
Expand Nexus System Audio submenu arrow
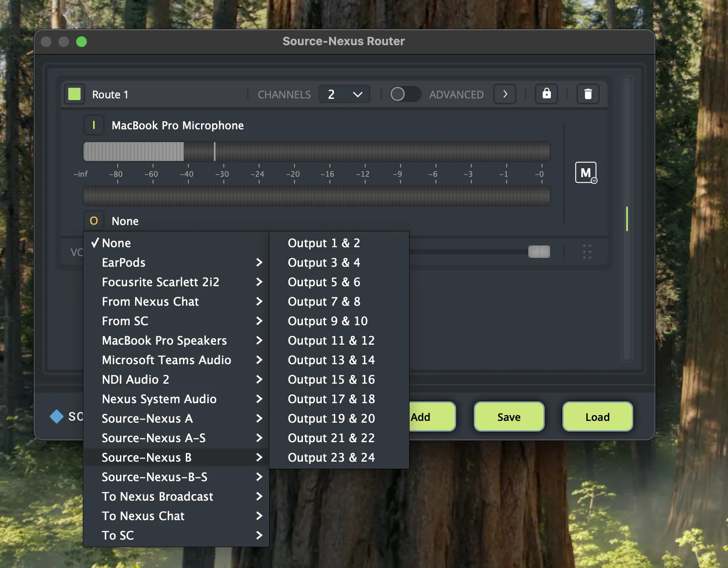(259, 399)
